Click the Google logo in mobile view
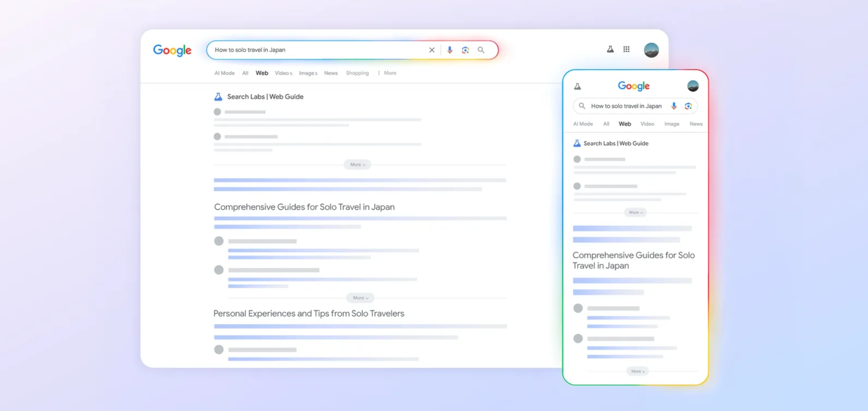 pos(634,86)
